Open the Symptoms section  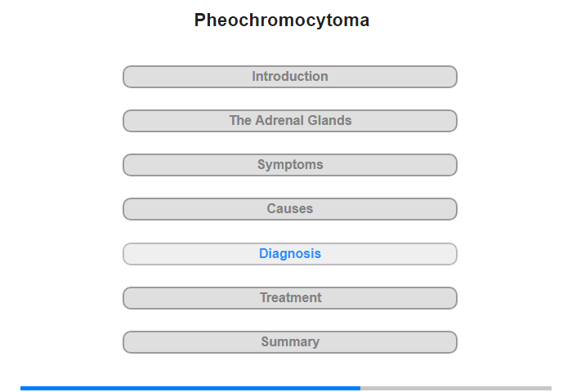290,165
